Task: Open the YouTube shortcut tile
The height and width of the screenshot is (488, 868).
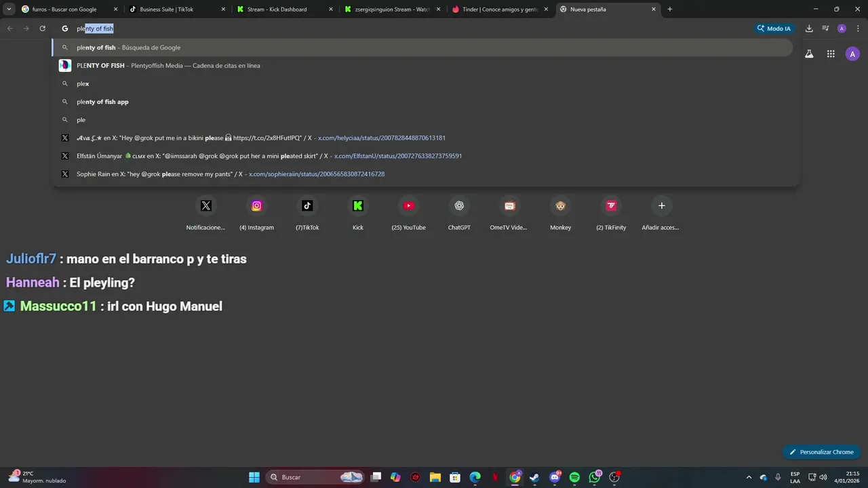Action: [x=408, y=214]
